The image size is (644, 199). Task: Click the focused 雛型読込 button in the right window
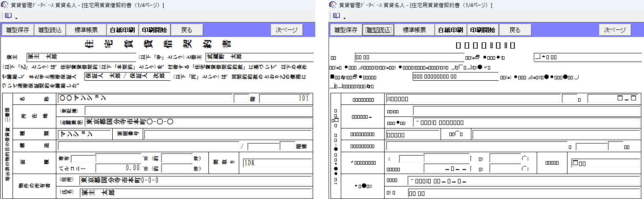click(378, 30)
